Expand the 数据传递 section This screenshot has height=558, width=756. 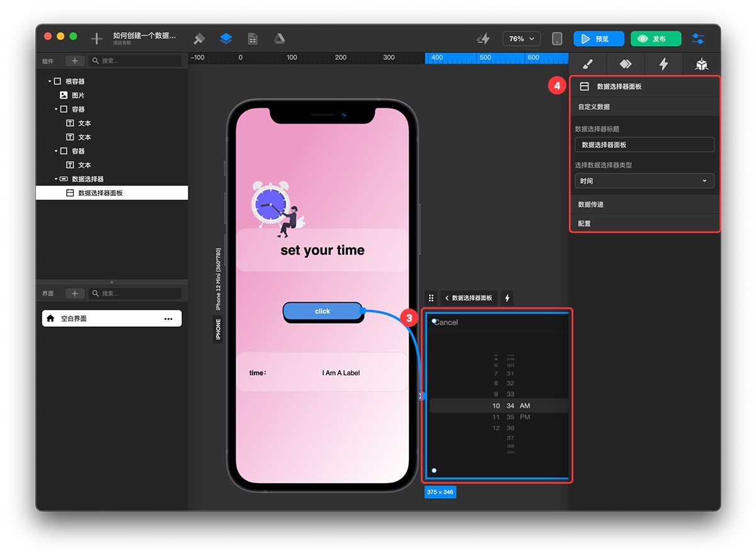[x=644, y=204]
